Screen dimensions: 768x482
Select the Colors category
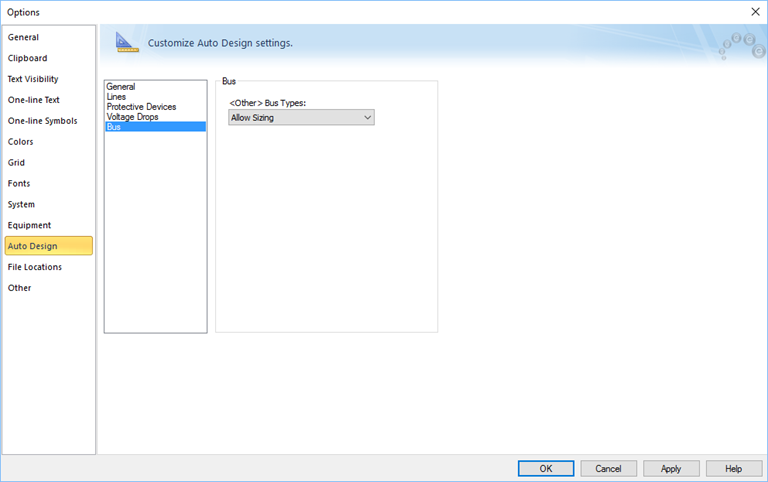pyautogui.click(x=21, y=142)
